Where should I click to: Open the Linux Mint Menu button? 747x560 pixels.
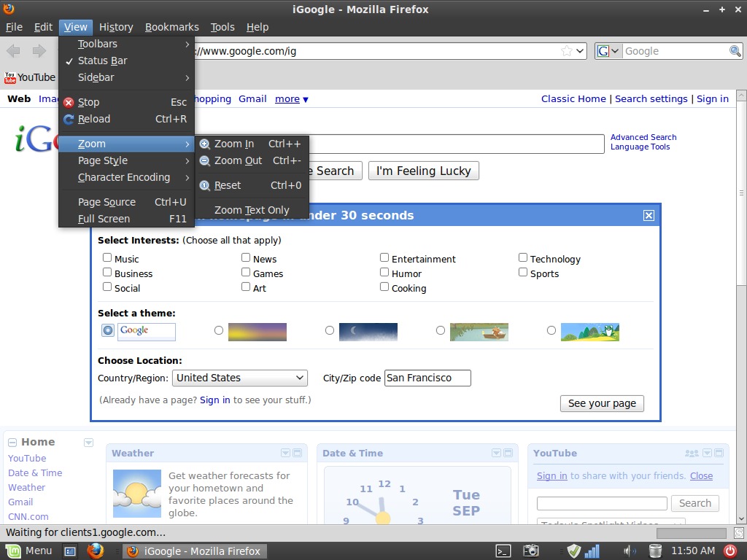click(28, 551)
